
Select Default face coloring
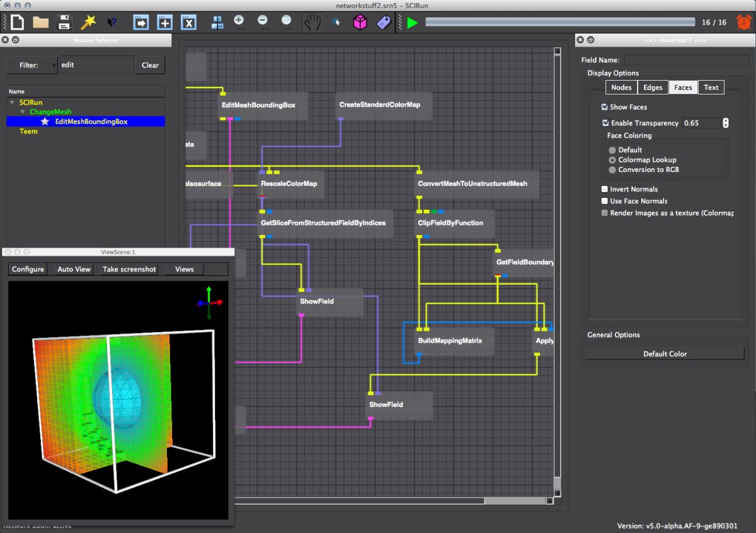tap(612, 150)
